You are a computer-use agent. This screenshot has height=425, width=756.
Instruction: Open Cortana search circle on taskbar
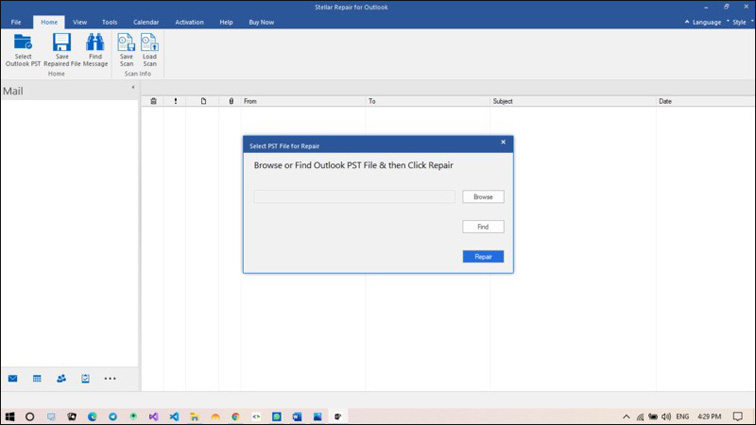[x=30, y=416]
